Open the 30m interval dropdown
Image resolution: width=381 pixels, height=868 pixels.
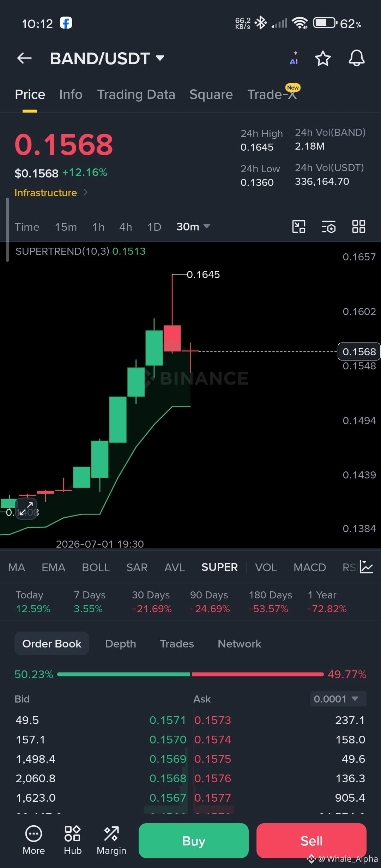(193, 227)
